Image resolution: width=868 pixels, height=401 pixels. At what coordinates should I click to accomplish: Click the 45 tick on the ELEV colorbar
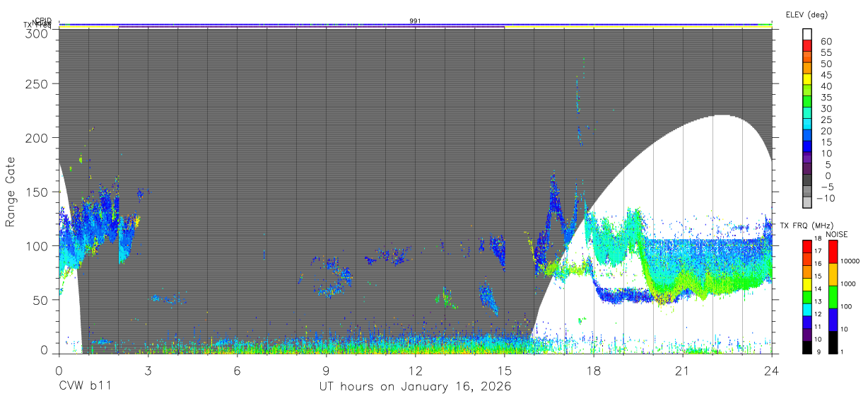click(826, 75)
